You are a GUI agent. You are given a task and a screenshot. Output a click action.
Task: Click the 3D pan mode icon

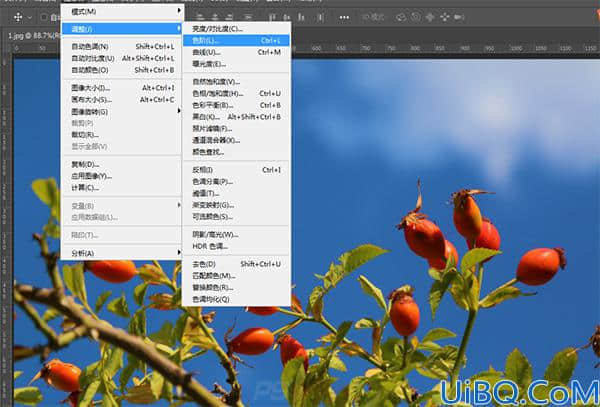coord(430,17)
